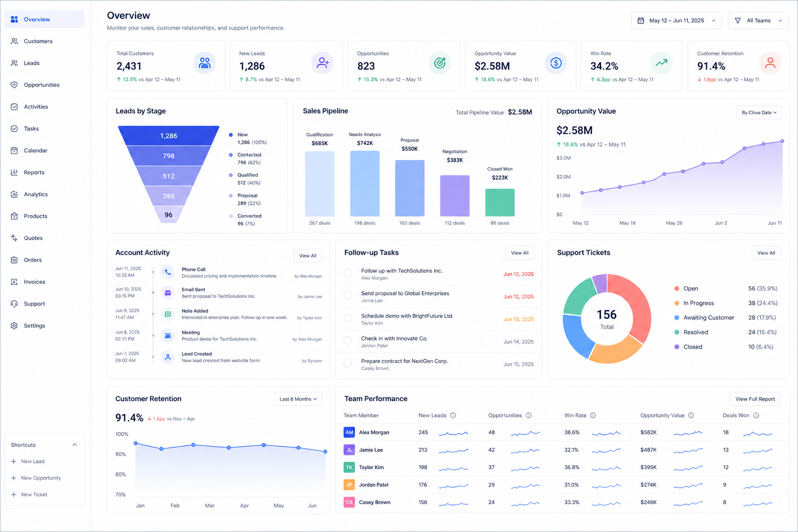Screen dimensions: 798x532
Task: Open Settings in the sidebar
Action: 45,326
